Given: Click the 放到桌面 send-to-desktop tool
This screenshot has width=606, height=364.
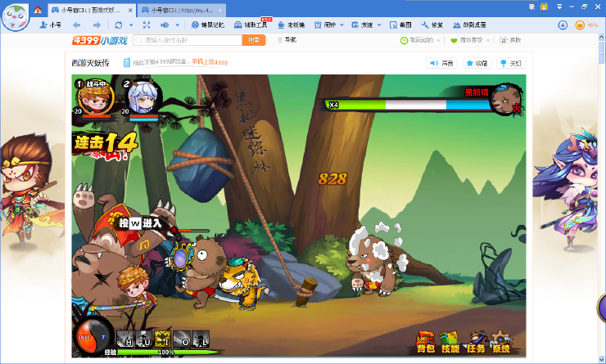Looking at the screenshot, I should [x=469, y=25].
